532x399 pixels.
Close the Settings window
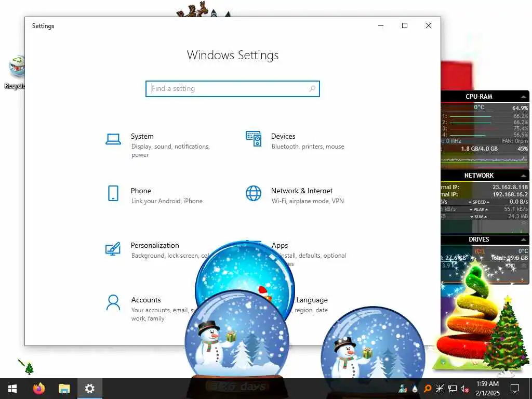pyautogui.click(x=429, y=26)
